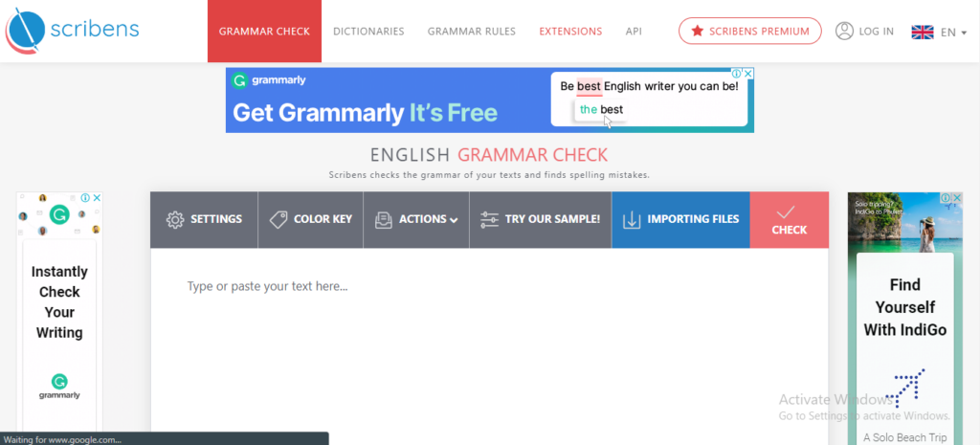Click Get Grammarly It's Free banner
This screenshot has height=445, width=980.
pyautogui.click(x=365, y=113)
